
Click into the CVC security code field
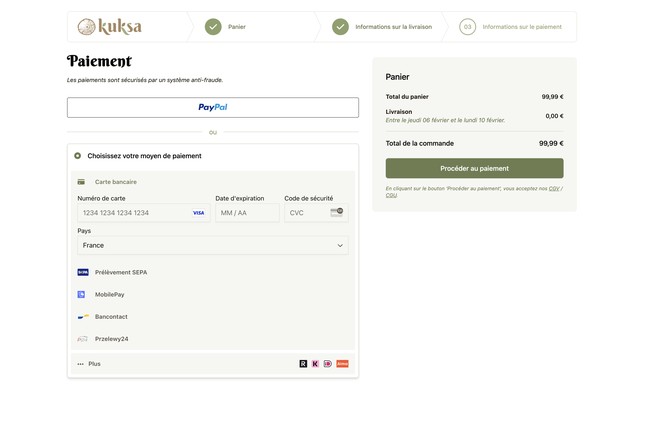pos(308,213)
